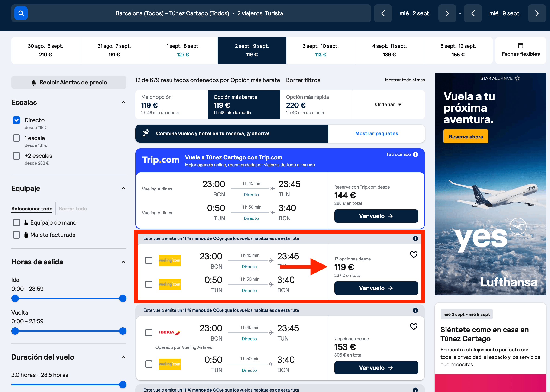The height and width of the screenshot is (392, 550).
Task: Click the Trip.com logo in sponsored card
Action: coord(161,160)
